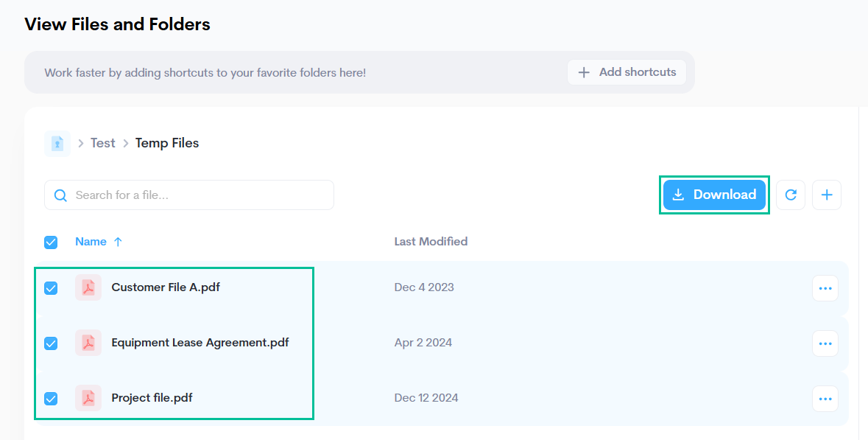
Task: Deselect the Customer File A.pdf checkbox
Action: (x=51, y=288)
